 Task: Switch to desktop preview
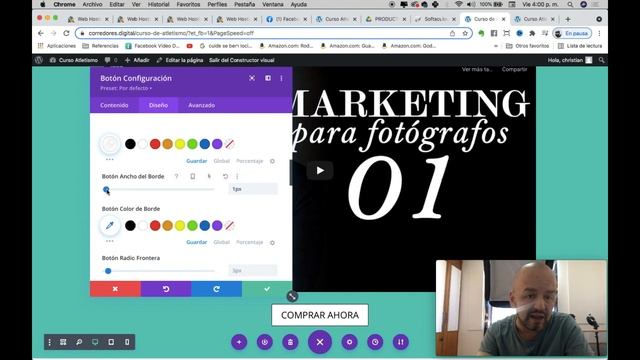click(x=95, y=342)
